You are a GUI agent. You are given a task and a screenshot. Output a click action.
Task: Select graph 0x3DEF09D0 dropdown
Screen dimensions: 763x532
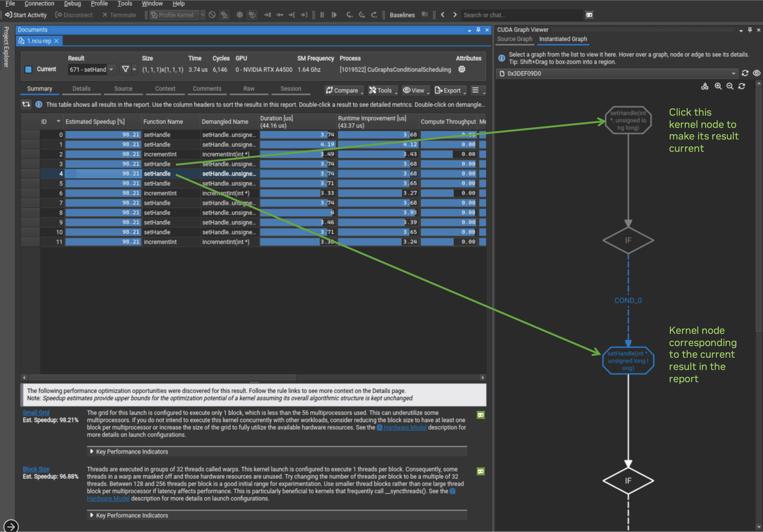[x=617, y=73]
